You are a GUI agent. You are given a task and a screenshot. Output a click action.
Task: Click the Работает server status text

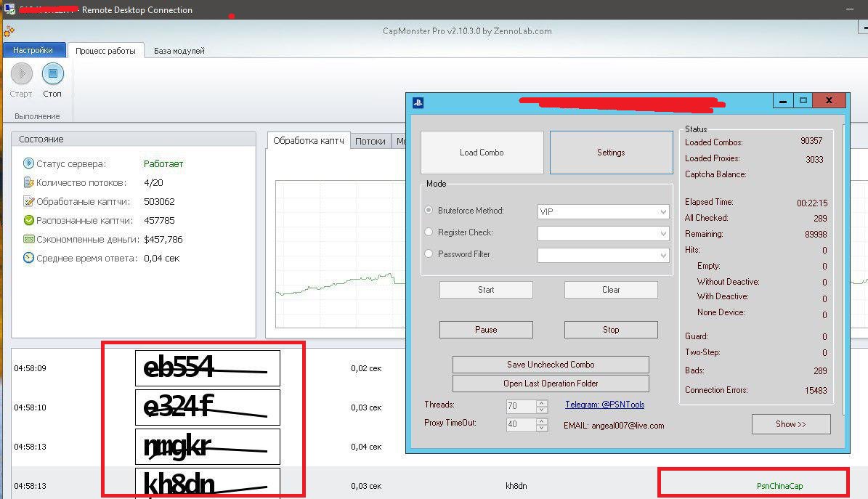163,164
